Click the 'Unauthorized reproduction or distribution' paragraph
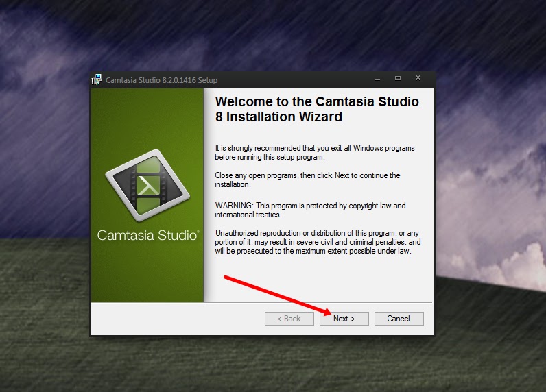The width and height of the screenshot is (546, 392). [318, 242]
